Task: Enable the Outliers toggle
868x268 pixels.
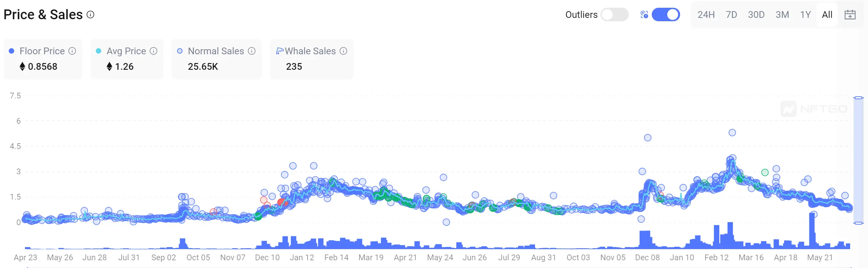Action: point(614,14)
